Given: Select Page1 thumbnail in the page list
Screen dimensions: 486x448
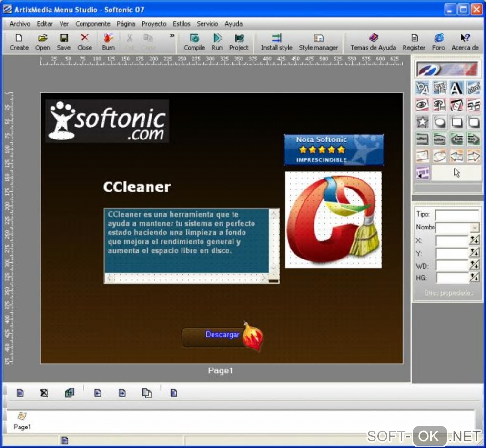Looking at the screenshot, I should tap(22, 421).
